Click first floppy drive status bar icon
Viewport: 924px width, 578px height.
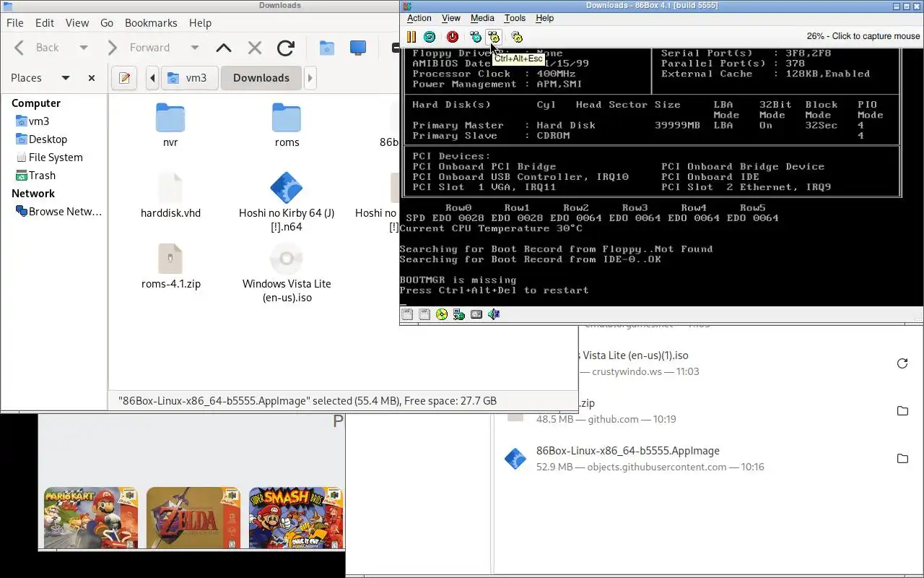(x=407, y=314)
